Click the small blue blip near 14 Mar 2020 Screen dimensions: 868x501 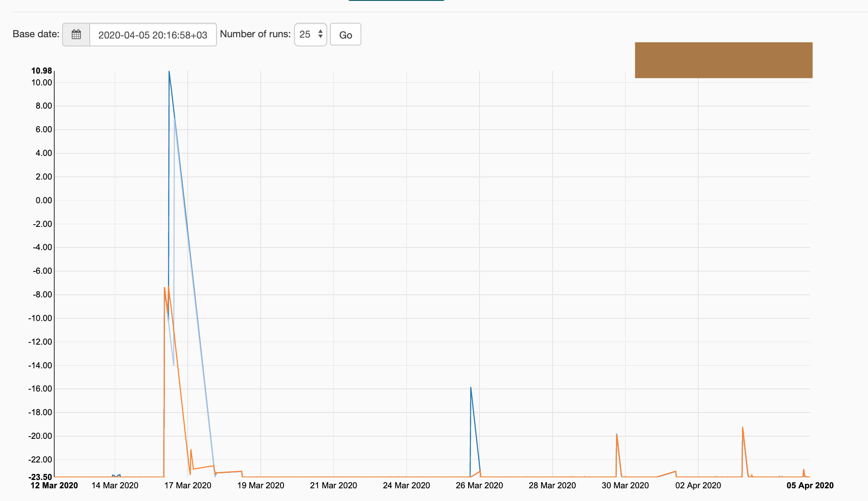tap(116, 474)
